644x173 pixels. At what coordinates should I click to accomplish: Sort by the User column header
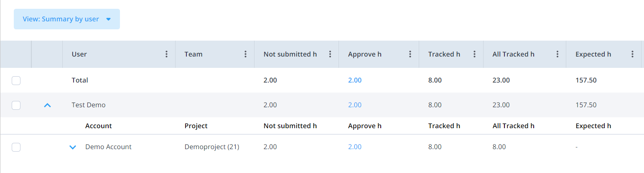point(79,54)
